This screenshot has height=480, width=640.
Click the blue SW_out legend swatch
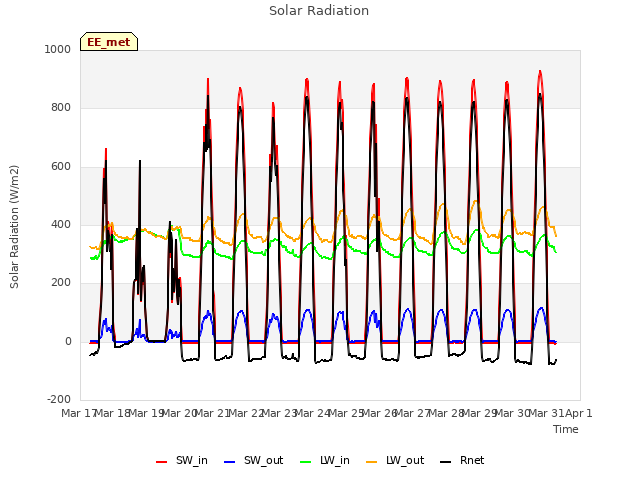tap(230, 462)
